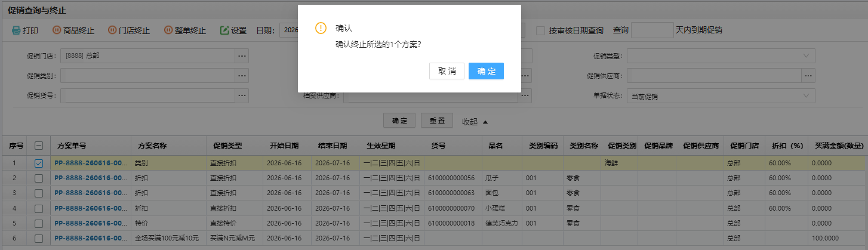This screenshot has width=868, height=250.
Task: Click the 促销类别 input field
Action: [147, 76]
